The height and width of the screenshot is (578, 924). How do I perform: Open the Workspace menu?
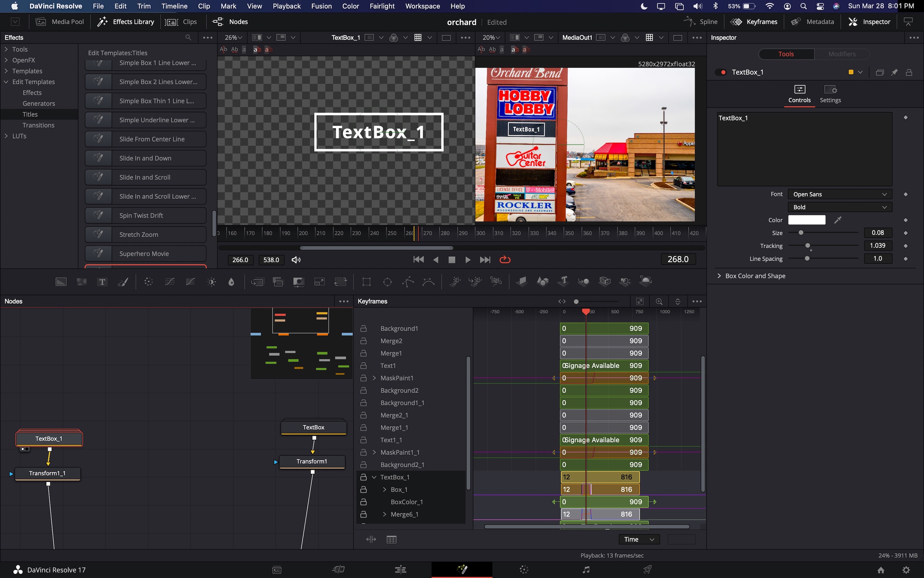click(x=422, y=6)
